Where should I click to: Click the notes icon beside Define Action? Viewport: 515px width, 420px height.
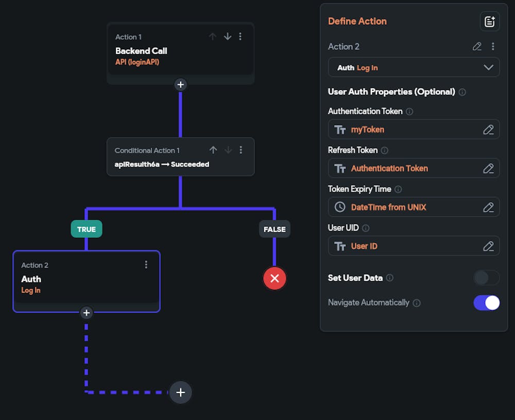[x=489, y=22]
